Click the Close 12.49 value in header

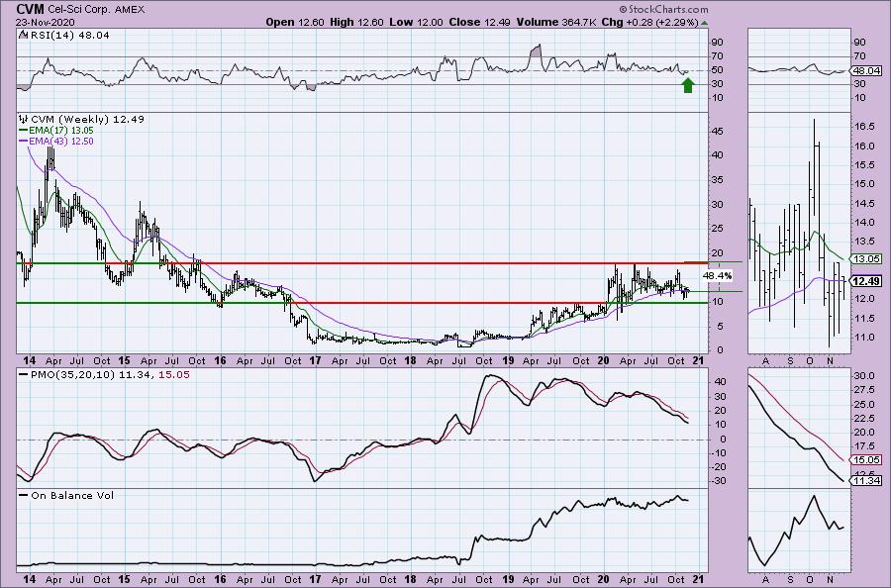tap(479, 22)
